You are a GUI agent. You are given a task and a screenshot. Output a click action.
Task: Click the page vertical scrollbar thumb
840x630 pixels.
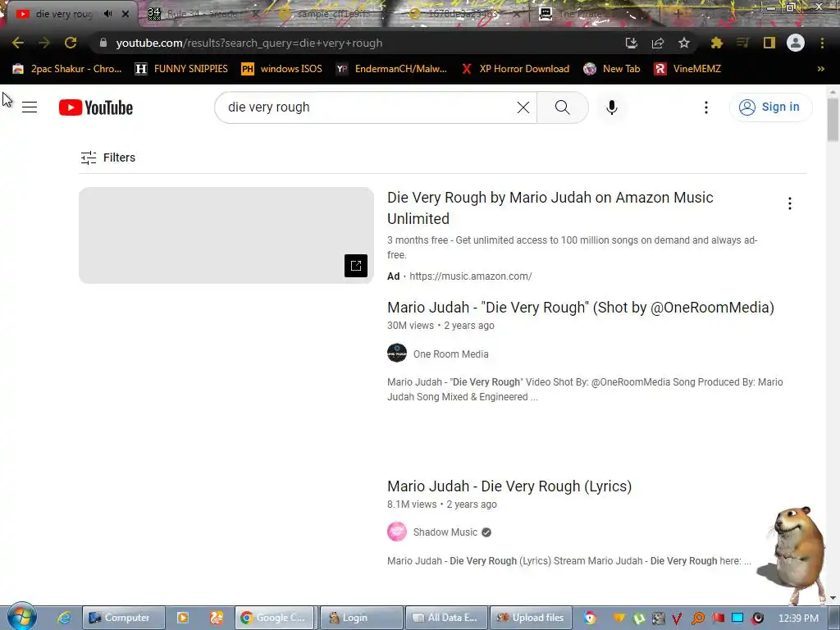pyautogui.click(x=833, y=120)
